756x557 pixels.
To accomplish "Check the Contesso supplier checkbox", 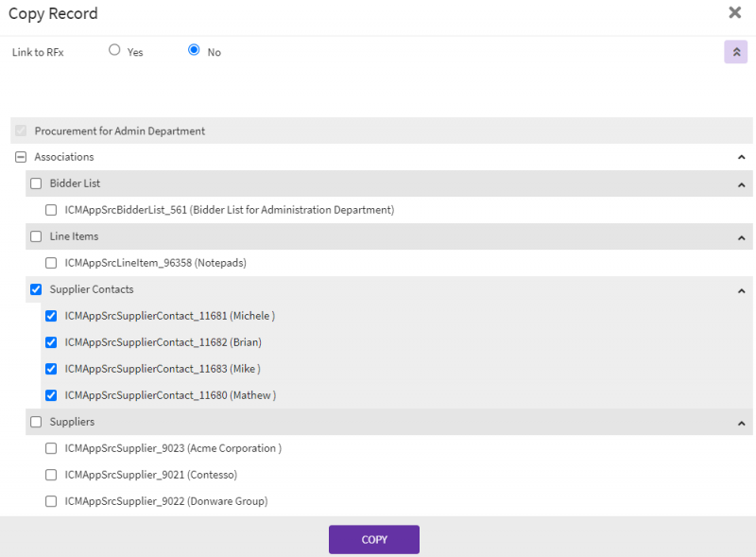I will click(51, 475).
